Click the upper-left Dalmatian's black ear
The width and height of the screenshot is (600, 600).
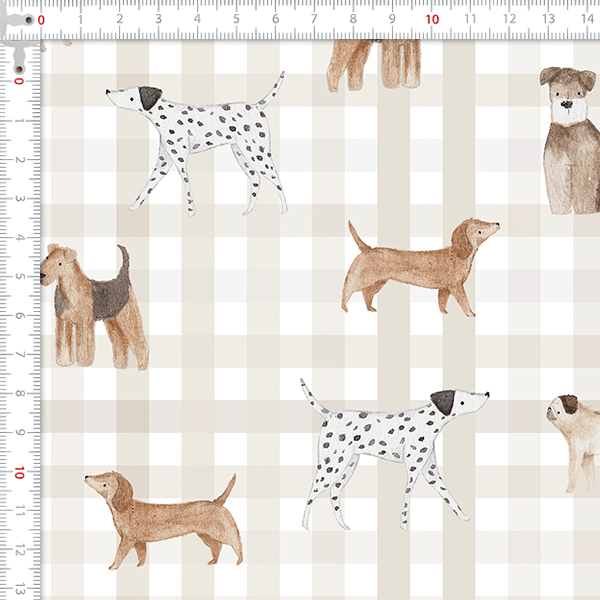[x=149, y=97]
